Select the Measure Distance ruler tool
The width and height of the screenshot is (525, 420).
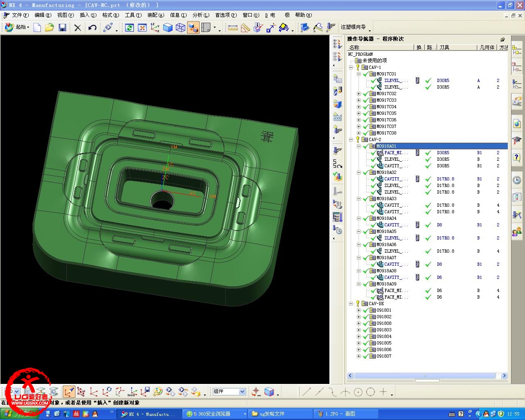point(233,27)
